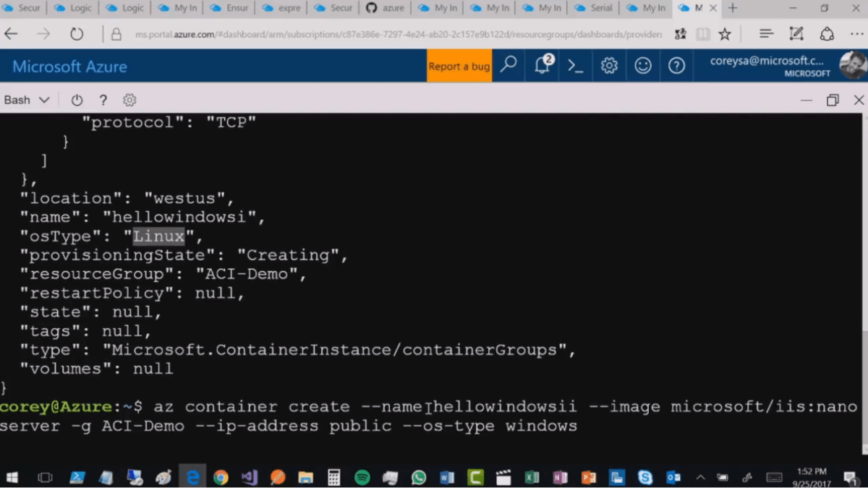
Task: Click the Cloud Shell icon in header
Action: coord(576,66)
